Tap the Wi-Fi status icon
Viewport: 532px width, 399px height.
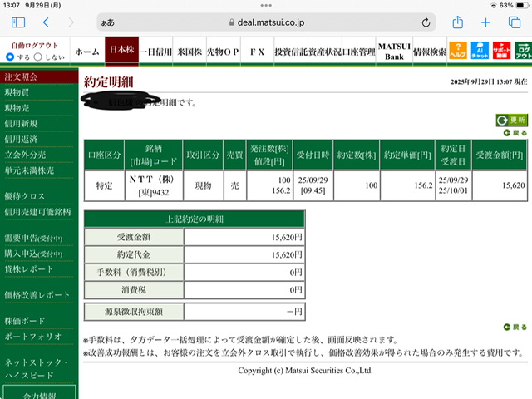(494, 6)
